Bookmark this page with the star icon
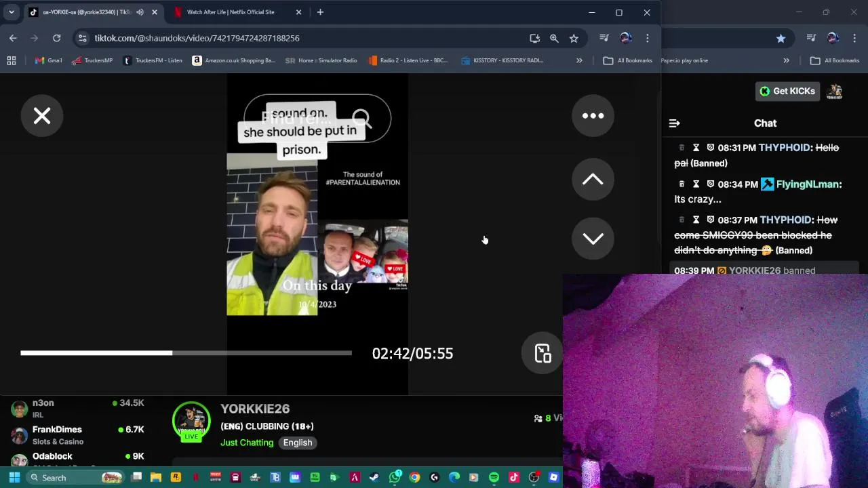 coord(574,38)
